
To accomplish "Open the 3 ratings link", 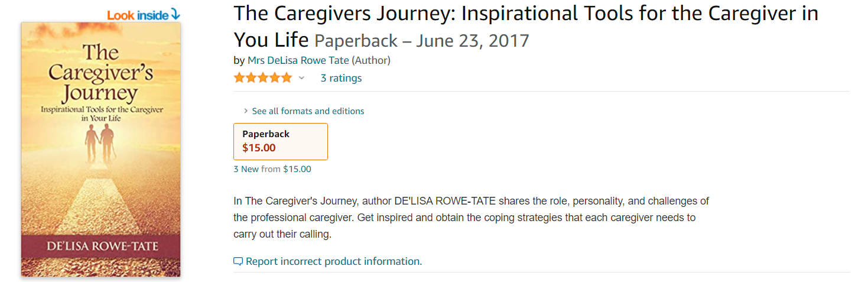I will [341, 78].
